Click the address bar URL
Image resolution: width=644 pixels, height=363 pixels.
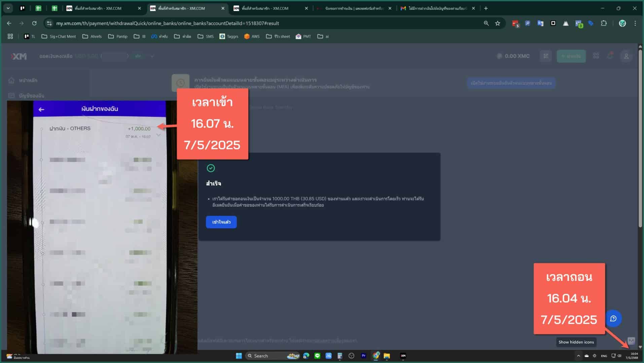[x=167, y=23]
